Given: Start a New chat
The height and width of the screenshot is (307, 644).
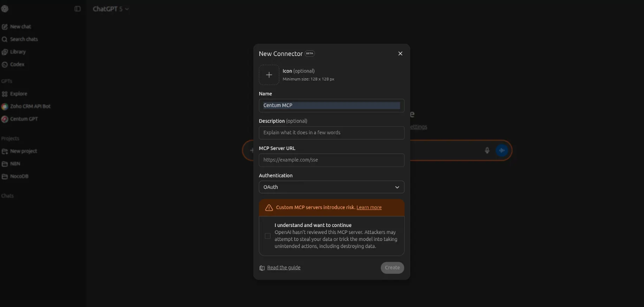Looking at the screenshot, I should 21,27.
